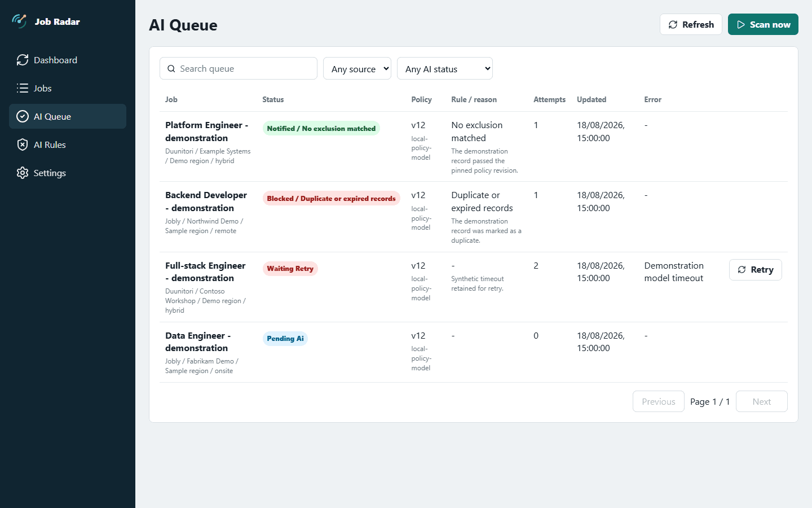Expand the Any AI status dropdown
Screen dimensions: 812x508
445,68
